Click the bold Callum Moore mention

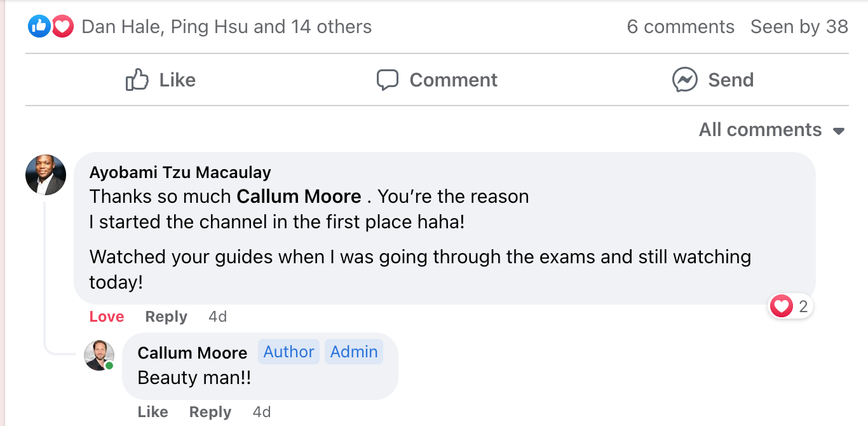coord(299,196)
